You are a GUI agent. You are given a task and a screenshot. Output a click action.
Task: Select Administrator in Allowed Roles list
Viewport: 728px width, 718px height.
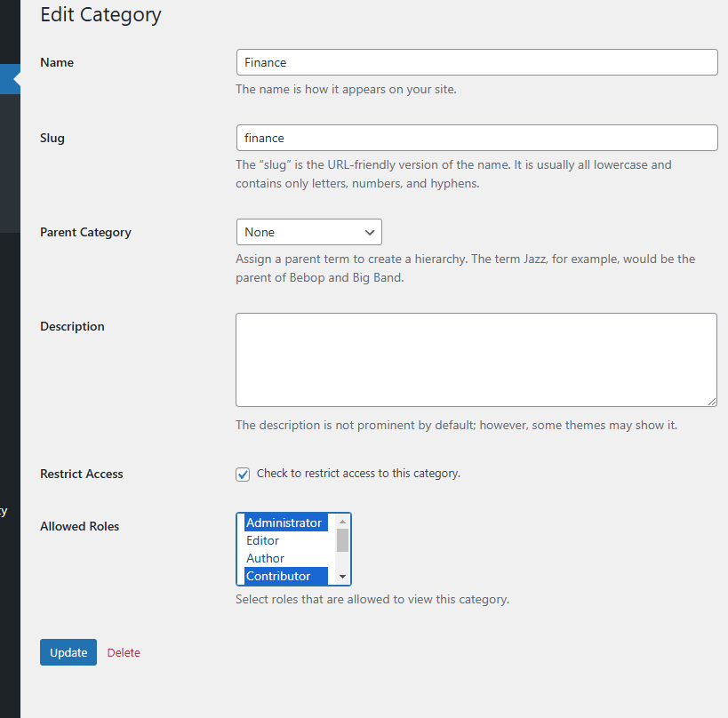(284, 523)
